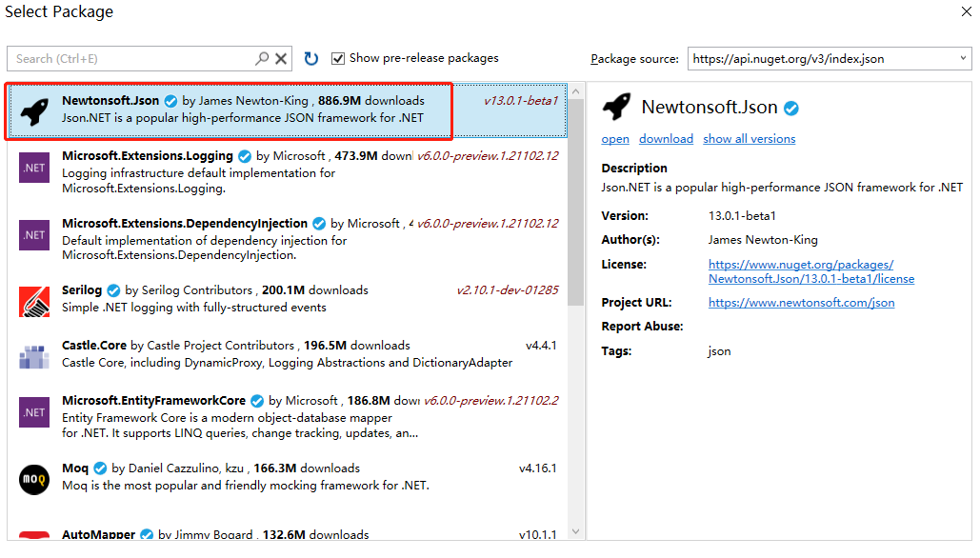Click scroll up arrow of package list
This screenshot has width=980, height=558.
575,91
